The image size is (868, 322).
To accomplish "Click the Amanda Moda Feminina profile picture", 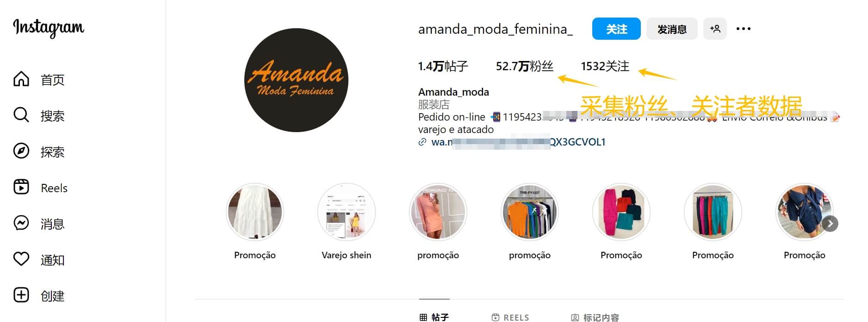I will coord(296,80).
